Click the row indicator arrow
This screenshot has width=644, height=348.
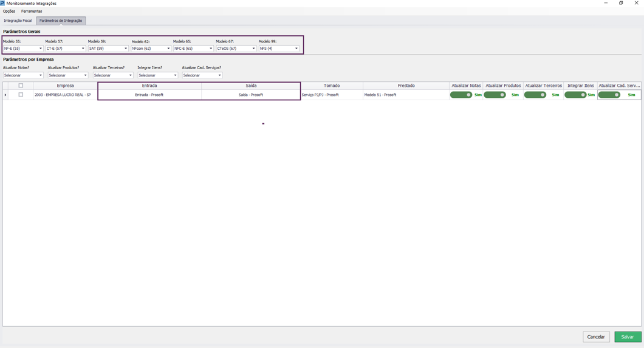tap(5, 95)
